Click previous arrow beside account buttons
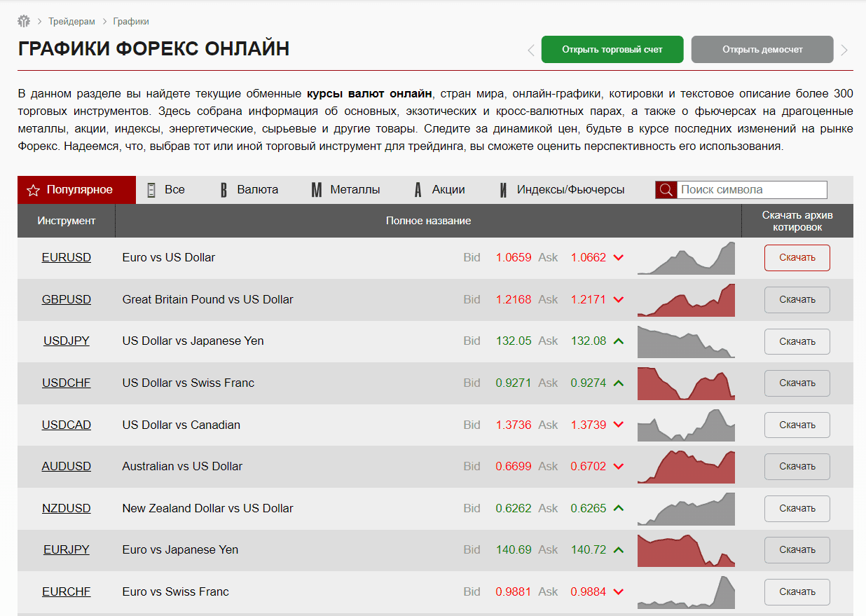Viewport: 866px width, 616px height. pos(530,50)
